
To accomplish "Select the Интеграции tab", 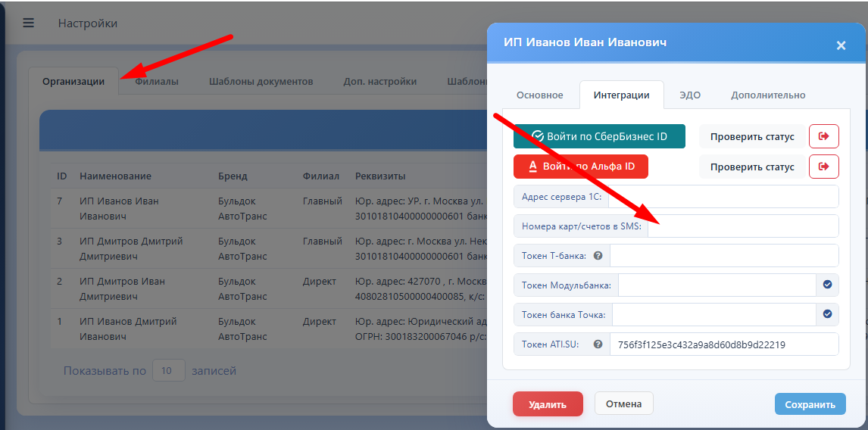I will click(622, 95).
